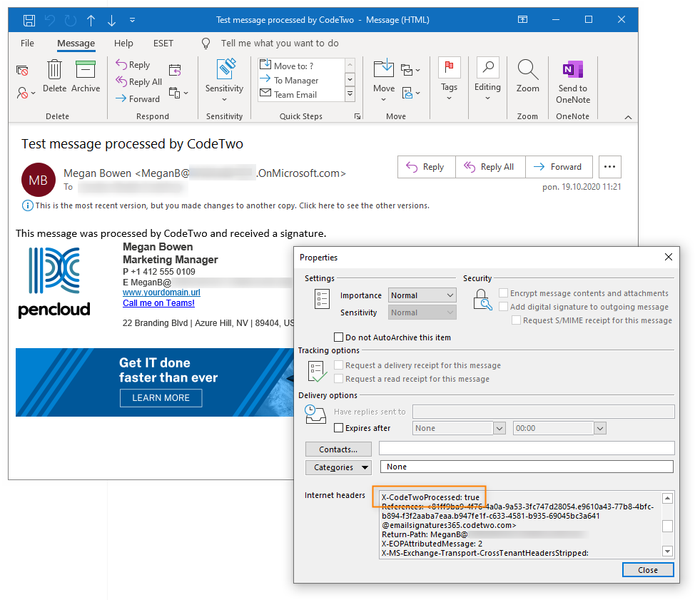700x600 pixels.
Task: Click Tell me what you want to do
Action: click(280, 44)
